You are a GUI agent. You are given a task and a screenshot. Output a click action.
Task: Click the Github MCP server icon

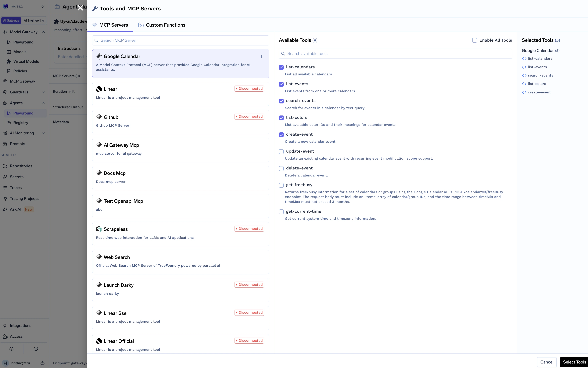[x=99, y=117]
